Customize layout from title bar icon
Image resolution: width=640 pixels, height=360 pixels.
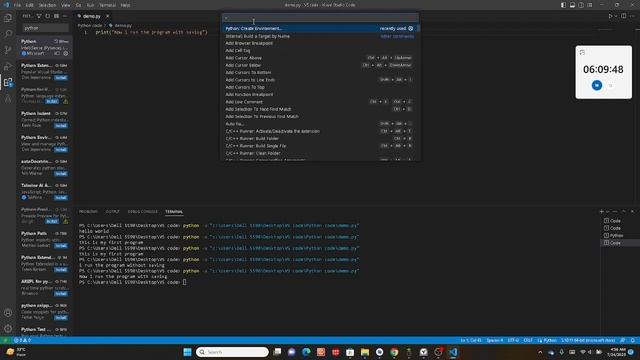(590, 5)
